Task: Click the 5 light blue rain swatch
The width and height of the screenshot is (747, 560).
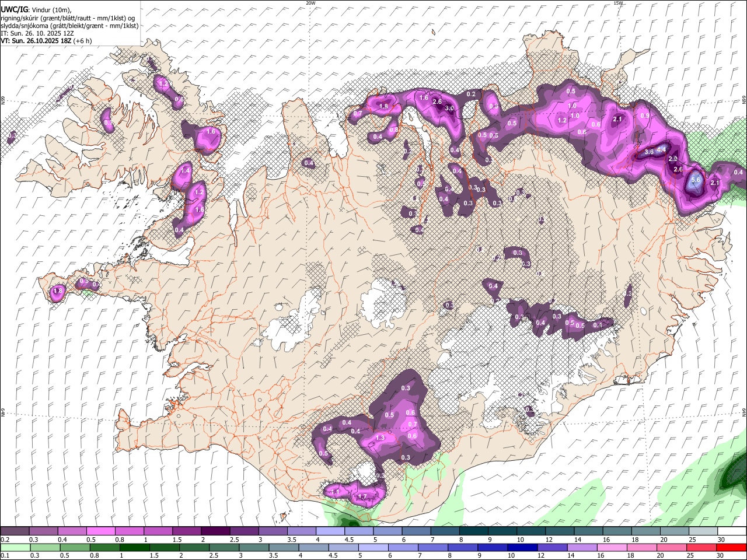Action: pos(373,547)
